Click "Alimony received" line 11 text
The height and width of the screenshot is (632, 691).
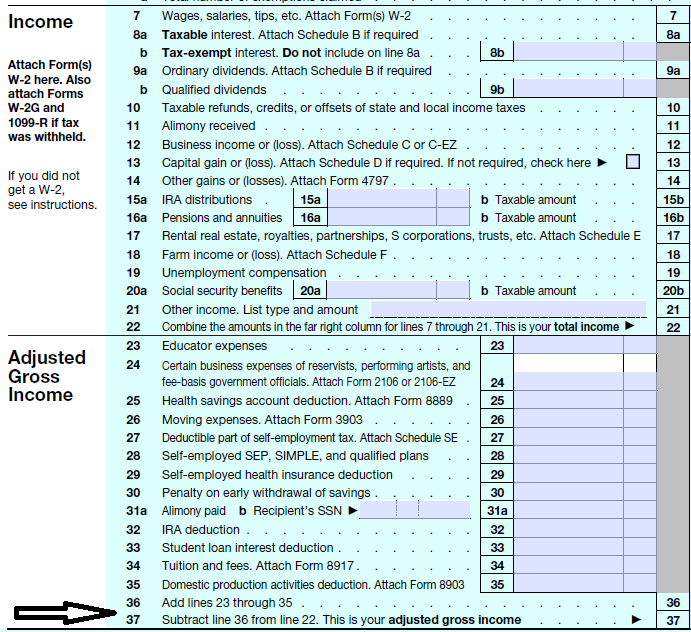[x=208, y=126]
